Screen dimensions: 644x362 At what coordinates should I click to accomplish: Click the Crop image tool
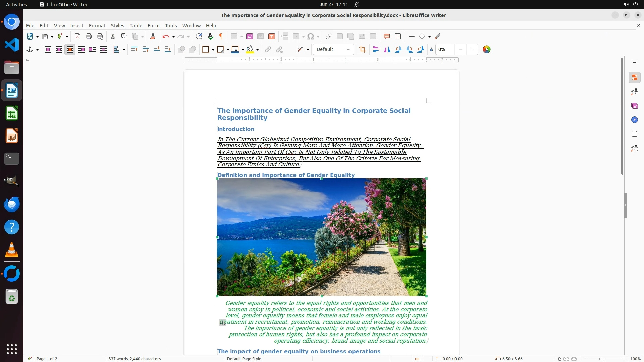pyautogui.click(x=362, y=50)
